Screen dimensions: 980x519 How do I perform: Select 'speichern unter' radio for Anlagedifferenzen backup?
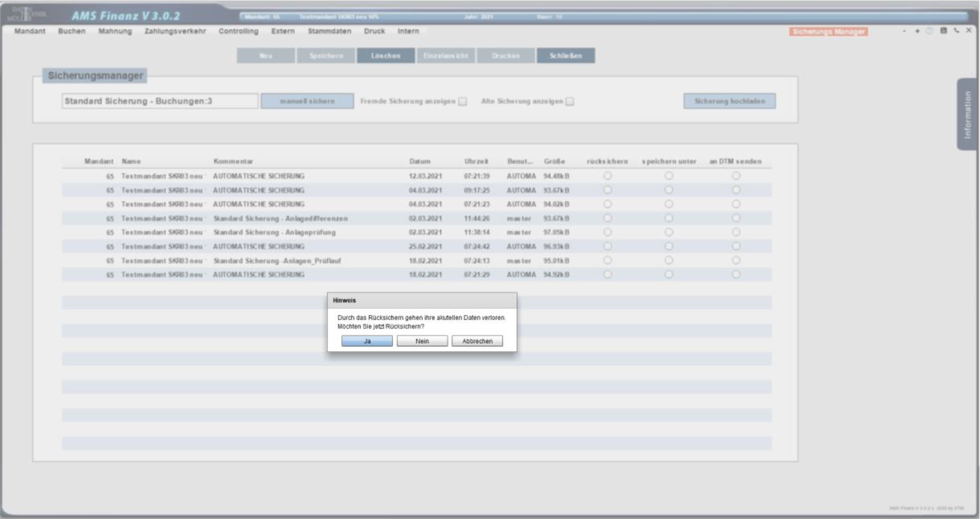668,218
